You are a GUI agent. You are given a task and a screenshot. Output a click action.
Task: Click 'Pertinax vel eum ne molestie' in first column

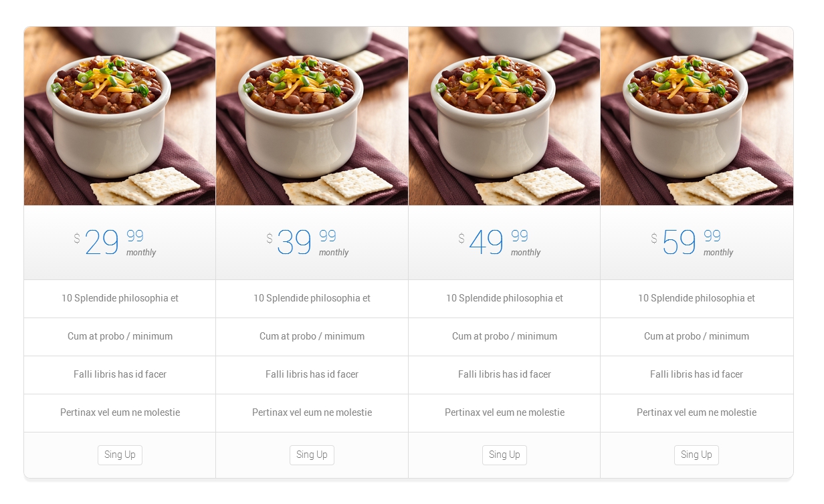point(120,412)
